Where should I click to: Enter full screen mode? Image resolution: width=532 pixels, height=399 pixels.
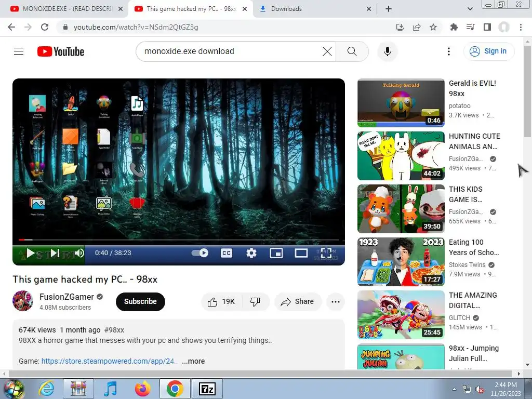(326, 253)
